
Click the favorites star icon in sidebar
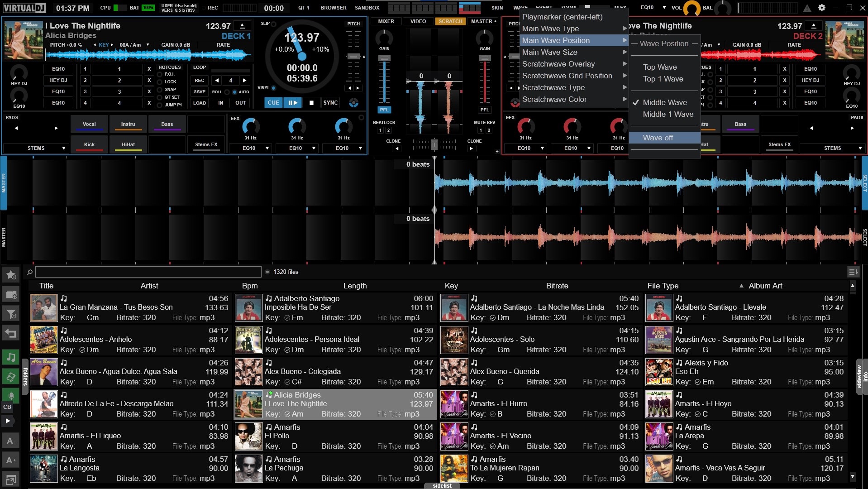(11, 275)
